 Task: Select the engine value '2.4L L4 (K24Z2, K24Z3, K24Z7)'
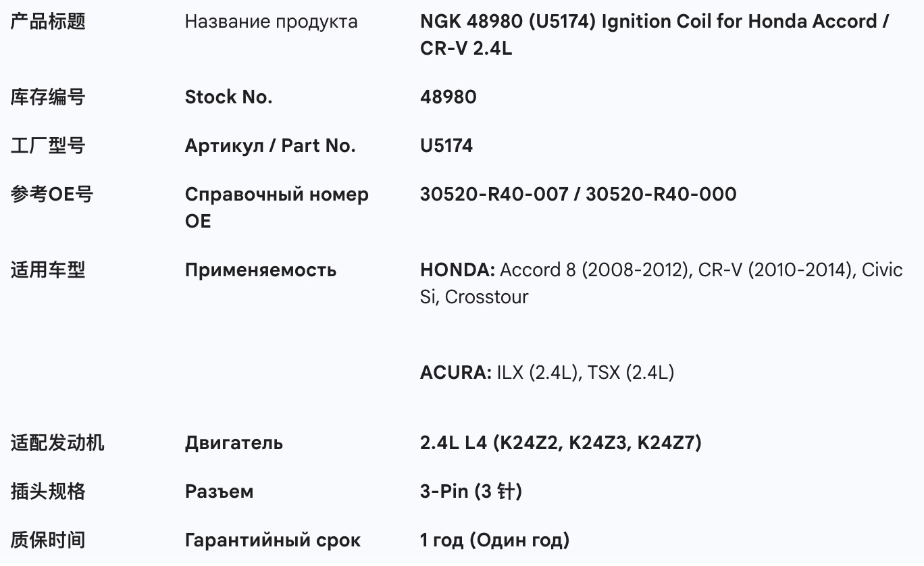[561, 443]
